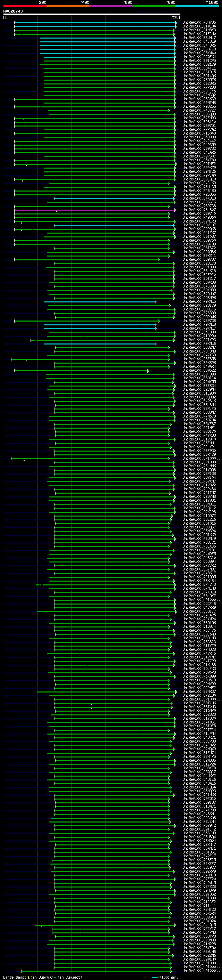Select subject UniRef100_Q39736
222x980 pixels.
[x=199, y=321]
